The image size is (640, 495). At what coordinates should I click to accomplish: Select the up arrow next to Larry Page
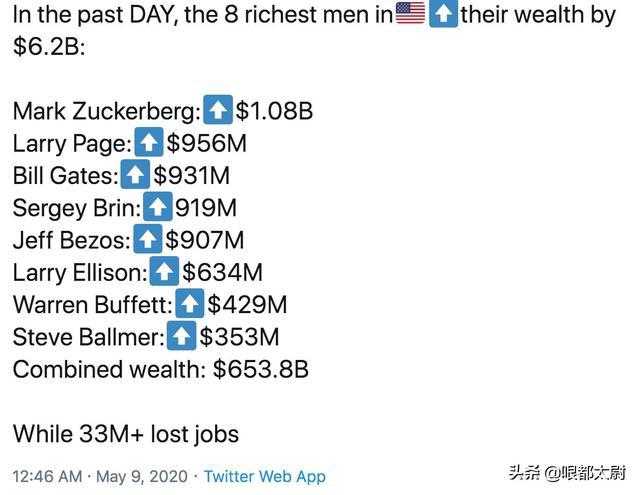click(148, 143)
